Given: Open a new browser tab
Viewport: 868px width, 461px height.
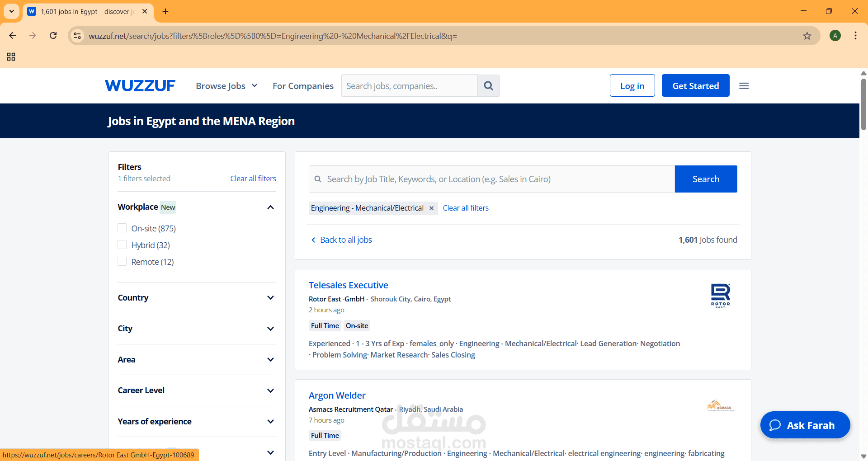Looking at the screenshot, I should pos(165,11).
